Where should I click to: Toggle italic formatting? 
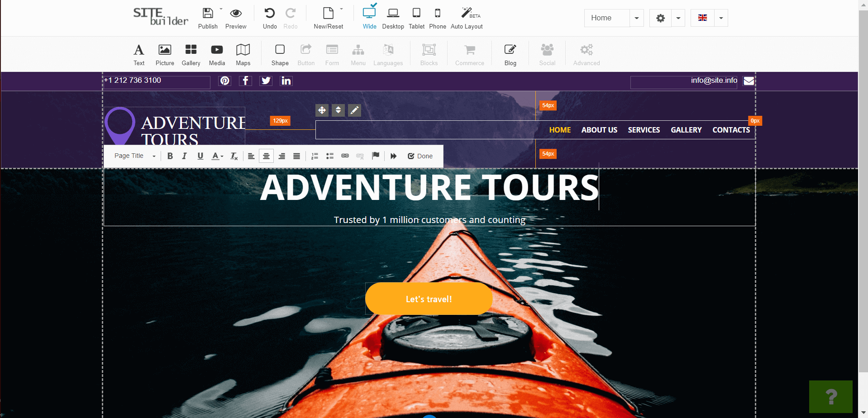tap(184, 156)
